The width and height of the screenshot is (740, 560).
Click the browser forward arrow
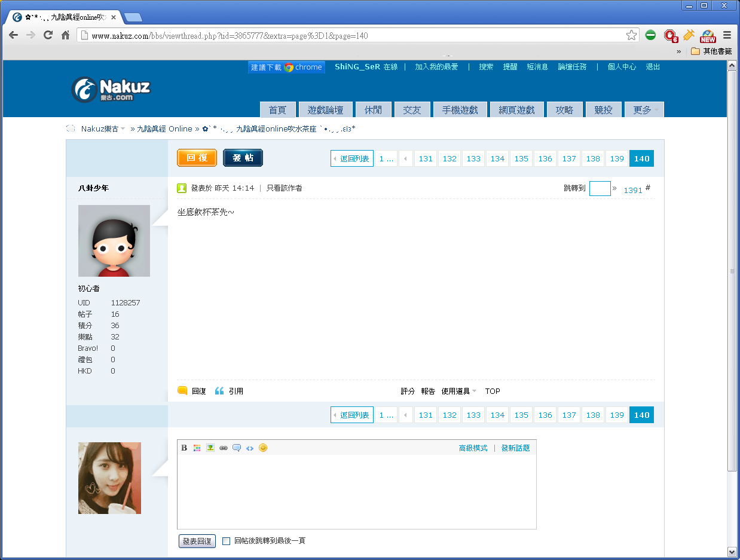(x=30, y=35)
